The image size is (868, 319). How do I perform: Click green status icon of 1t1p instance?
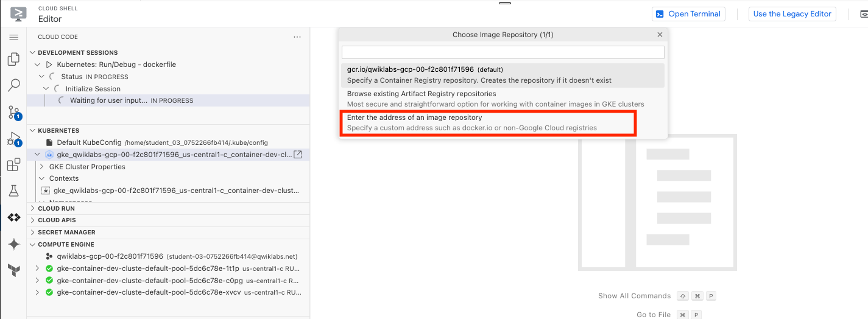click(49, 268)
